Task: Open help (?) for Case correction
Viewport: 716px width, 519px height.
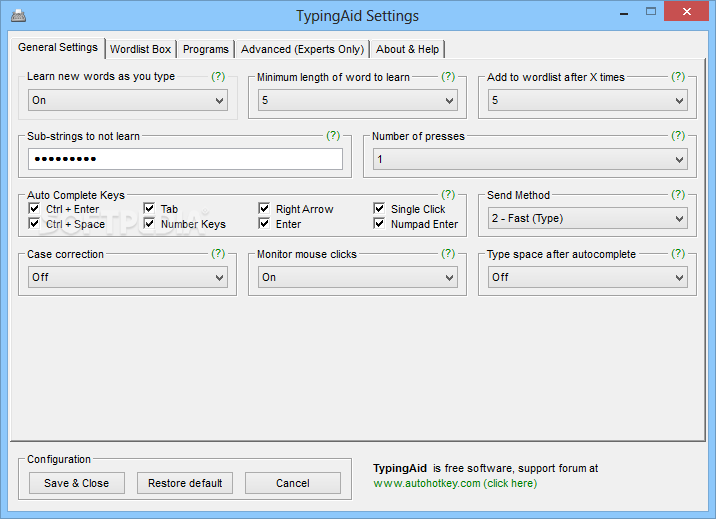Action: click(218, 253)
